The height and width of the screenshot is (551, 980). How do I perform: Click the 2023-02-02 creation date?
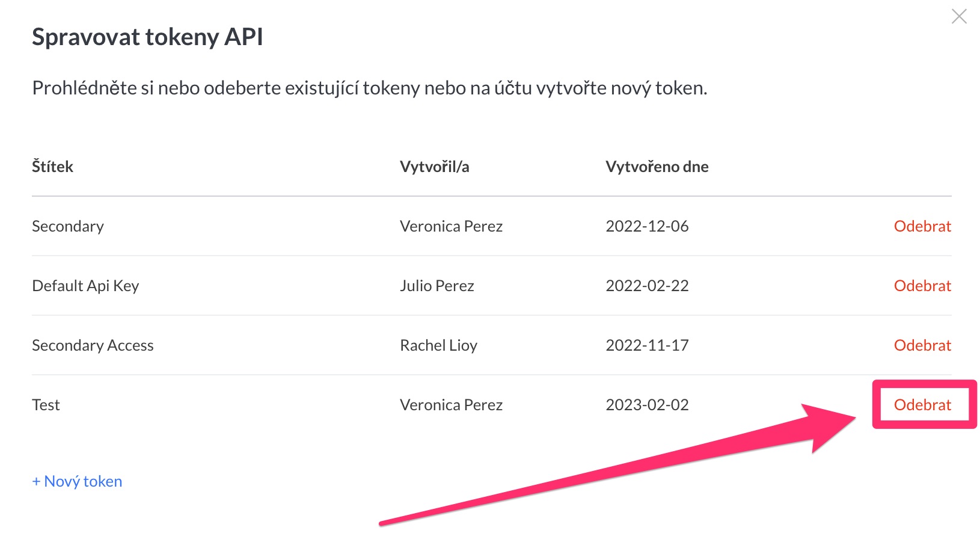pyautogui.click(x=647, y=405)
